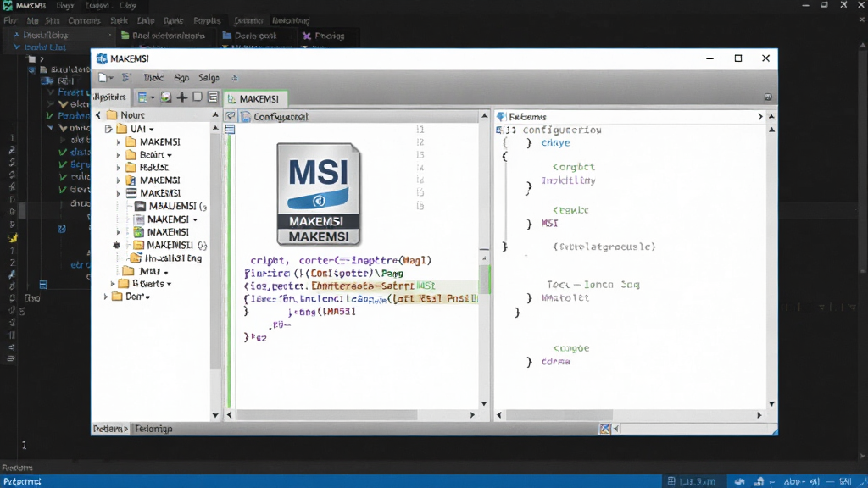Click the list icon left of MAKEMSI tab

tap(213, 97)
